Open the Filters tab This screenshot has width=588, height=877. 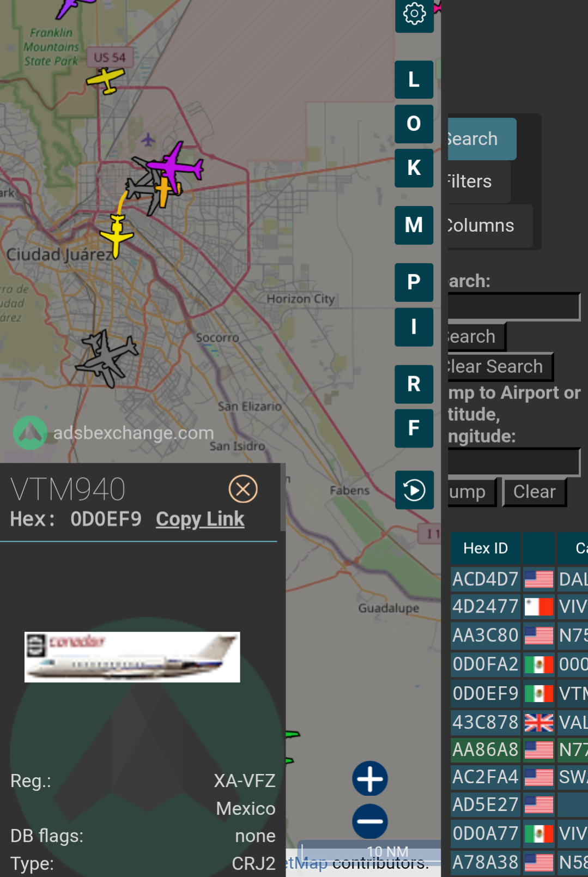tap(478, 182)
